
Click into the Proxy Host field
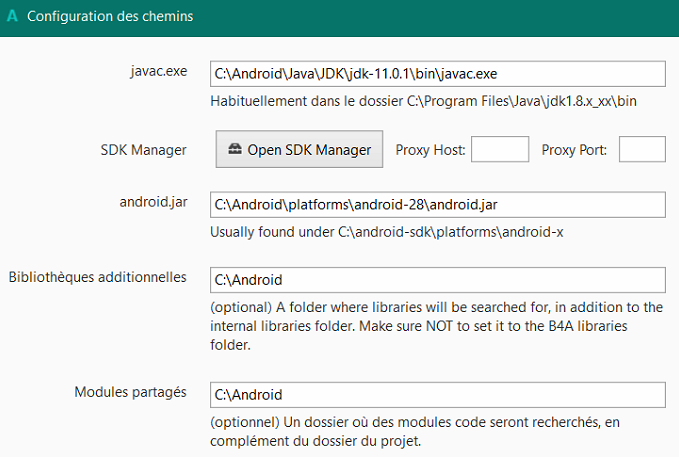tap(499, 150)
